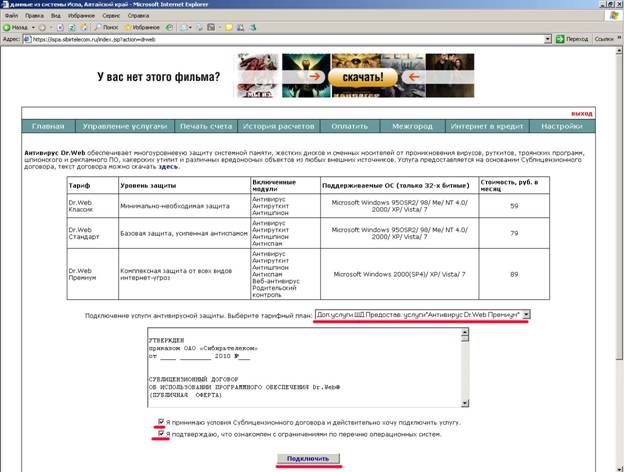
Task: Click the agreement textbox scroll-down arrow
Action: click(x=465, y=404)
